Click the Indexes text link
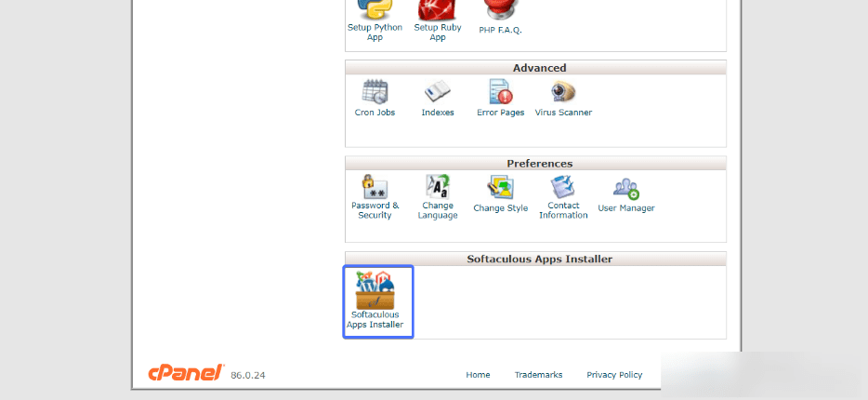The width and height of the screenshot is (868, 400). [438, 113]
